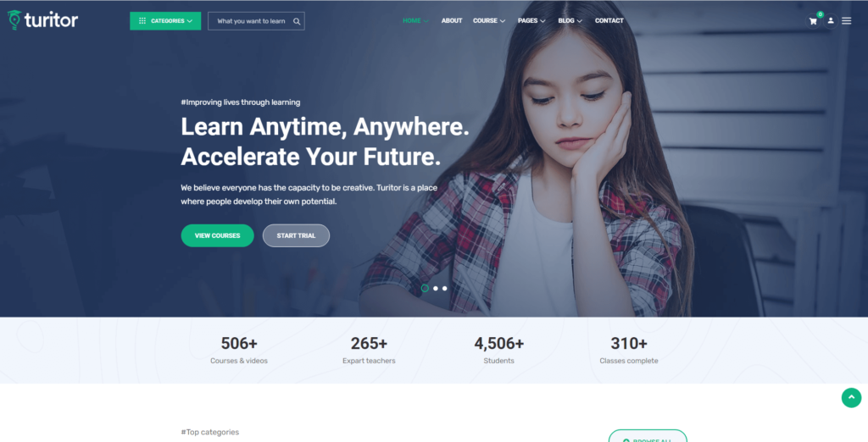Click the categories grid icon

coord(142,21)
